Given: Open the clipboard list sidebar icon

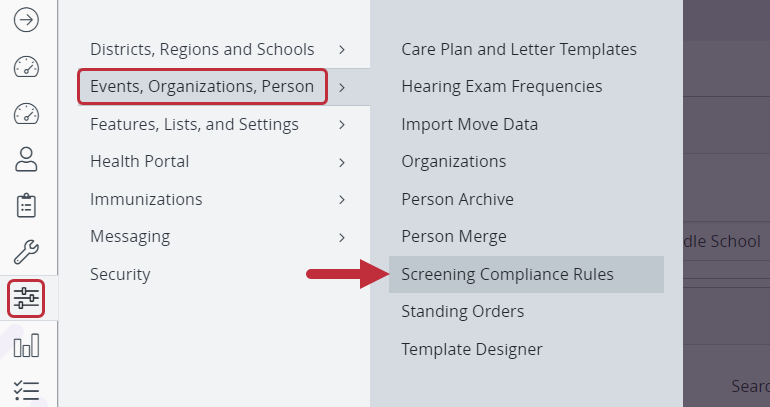Looking at the screenshot, I should coord(27,205).
